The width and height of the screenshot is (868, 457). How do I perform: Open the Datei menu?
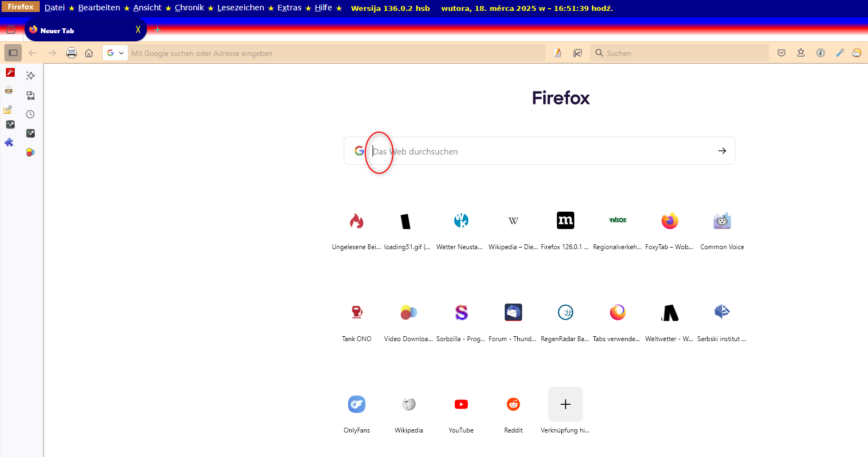(x=54, y=8)
